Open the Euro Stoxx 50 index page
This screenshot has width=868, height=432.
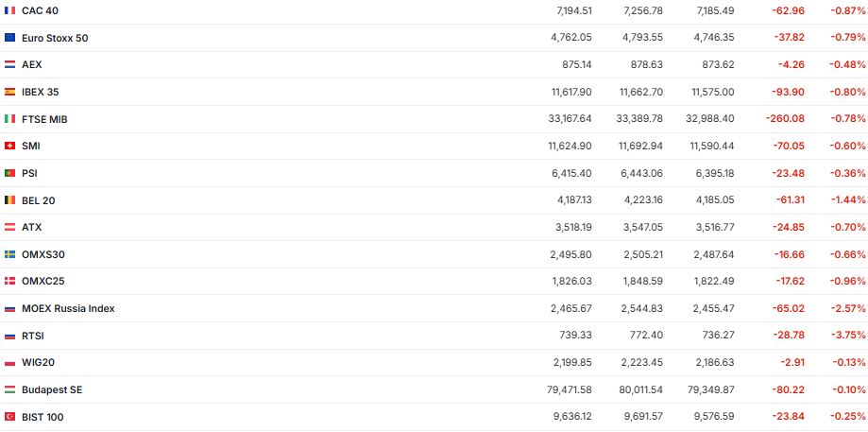[x=55, y=37]
